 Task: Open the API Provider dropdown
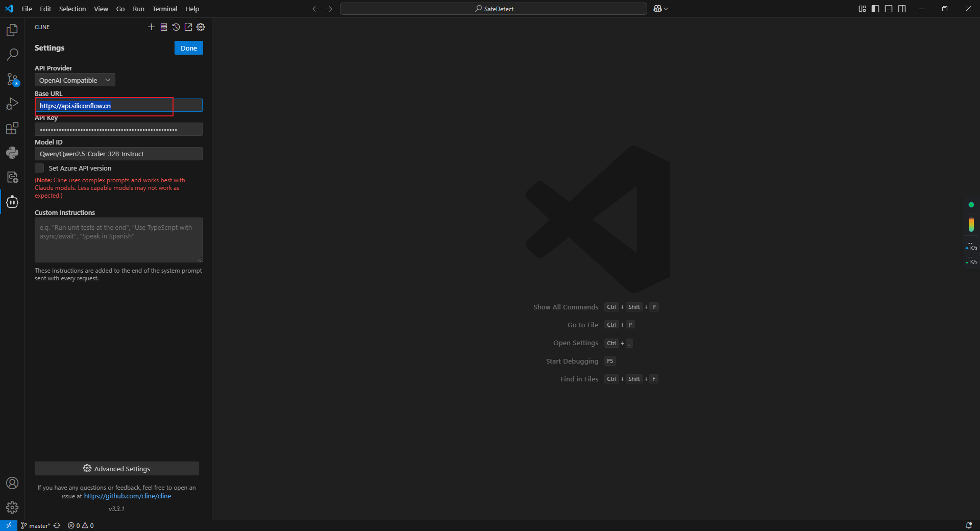75,80
